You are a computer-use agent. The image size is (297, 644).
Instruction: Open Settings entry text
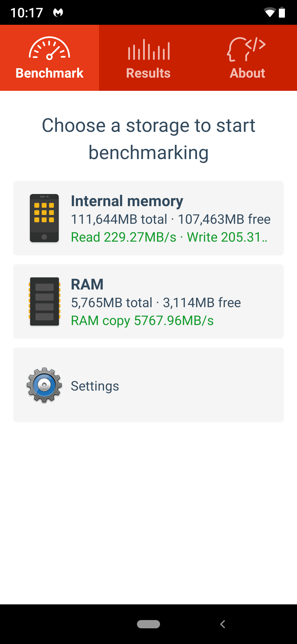(95, 386)
